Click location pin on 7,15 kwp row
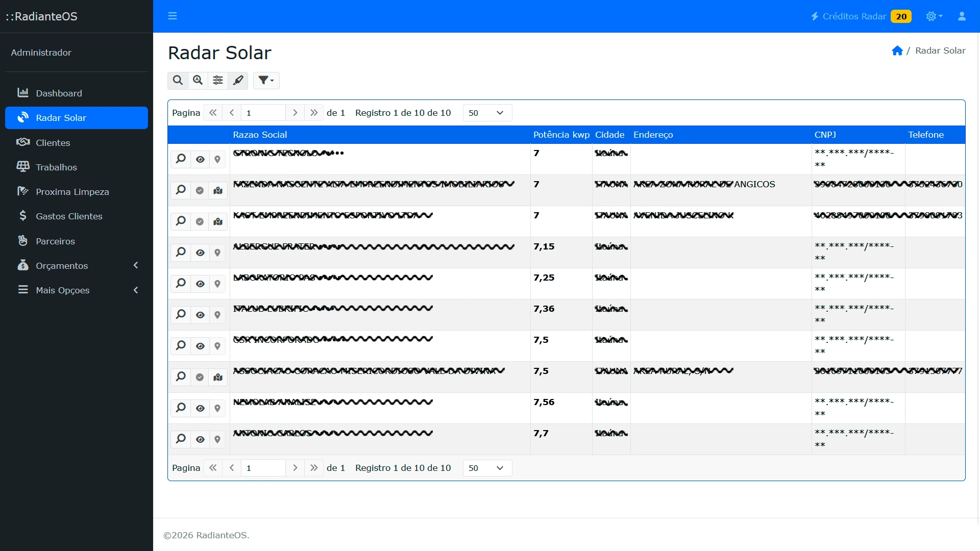Image resolution: width=980 pixels, height=551 pixels. [217, 253]
